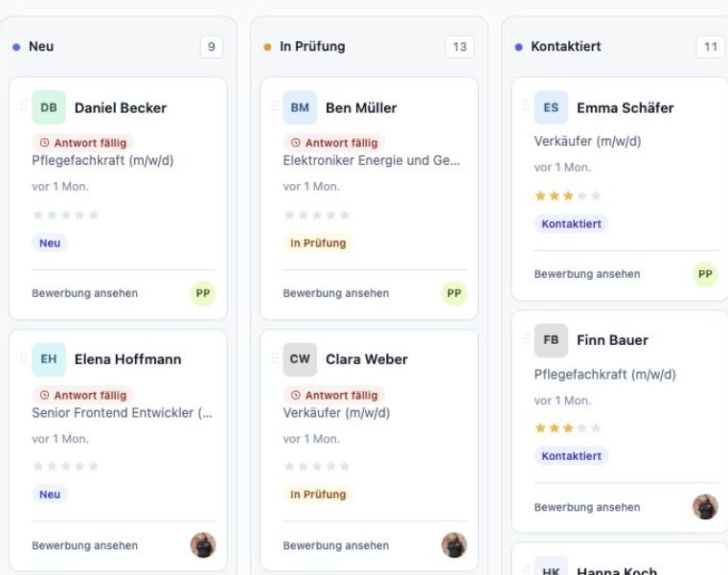Click the Neu column header
Viewport: 728px width, 575px height.
click(41, 46)
